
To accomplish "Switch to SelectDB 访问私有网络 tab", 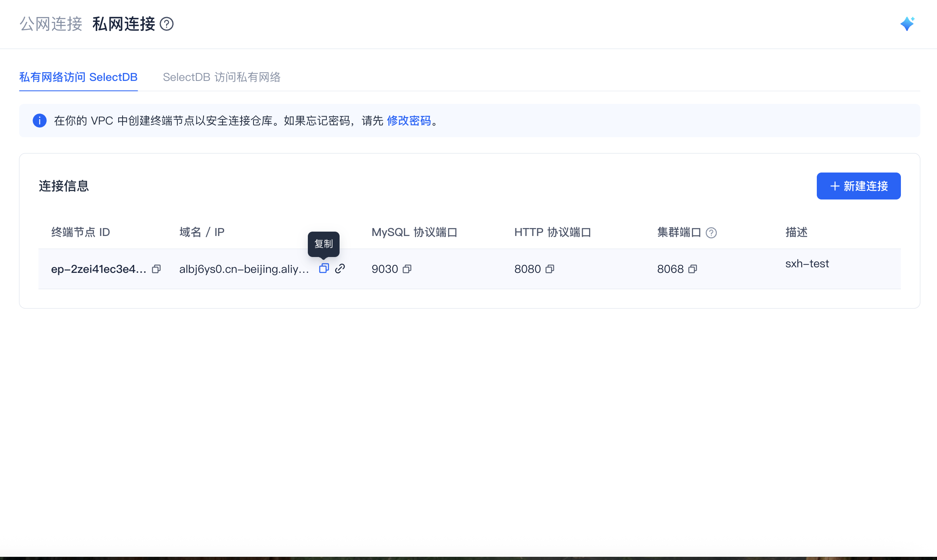I will (x=222, y=77).
